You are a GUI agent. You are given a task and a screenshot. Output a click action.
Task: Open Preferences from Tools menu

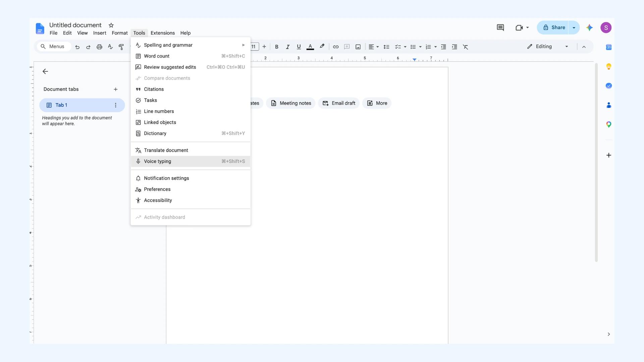tap(191, 189)
